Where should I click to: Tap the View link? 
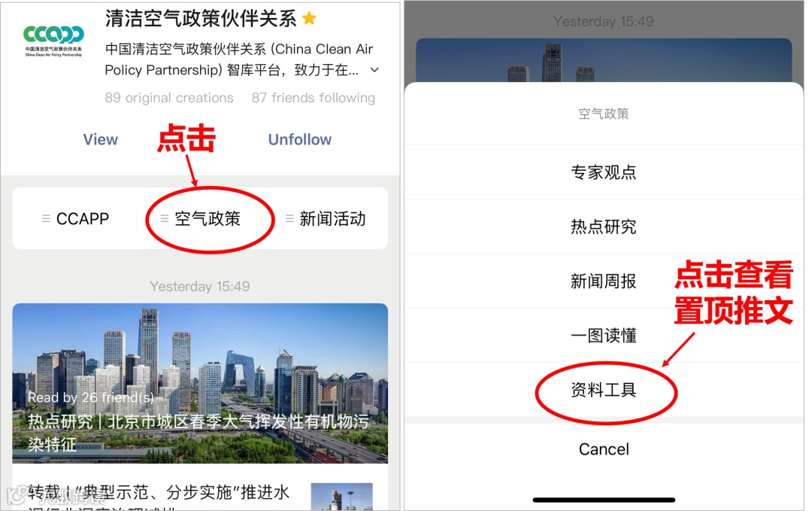point(101,139)
